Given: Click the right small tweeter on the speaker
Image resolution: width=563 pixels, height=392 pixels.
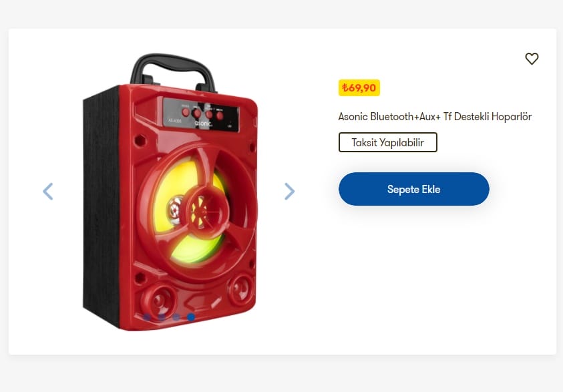Looking at the screenshot, I should (x=240, y=288).
